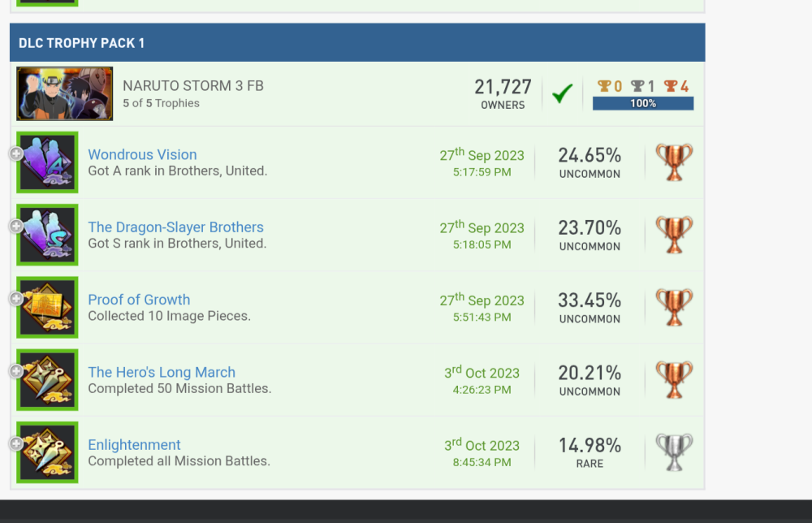Open The Dragon-Slayer Brothers trophy link

(x=175, y=227)
